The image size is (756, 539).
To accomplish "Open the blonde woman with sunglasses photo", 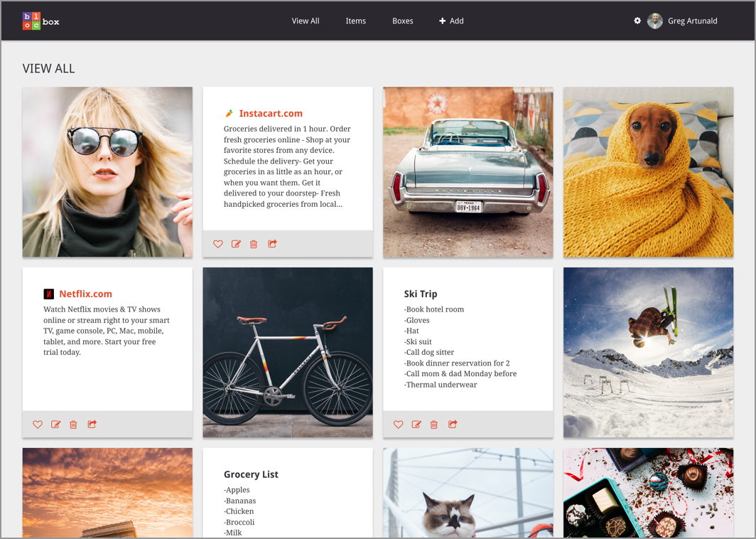I will [107, 172].
